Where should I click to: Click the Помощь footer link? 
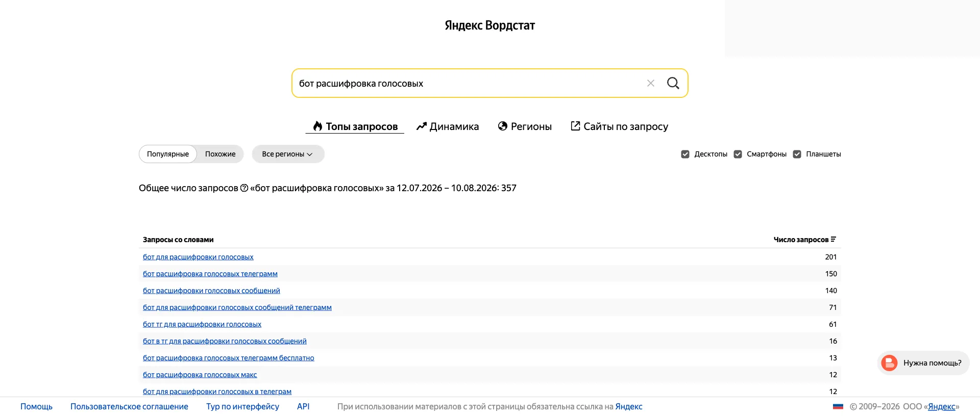(x=36, y=406)
